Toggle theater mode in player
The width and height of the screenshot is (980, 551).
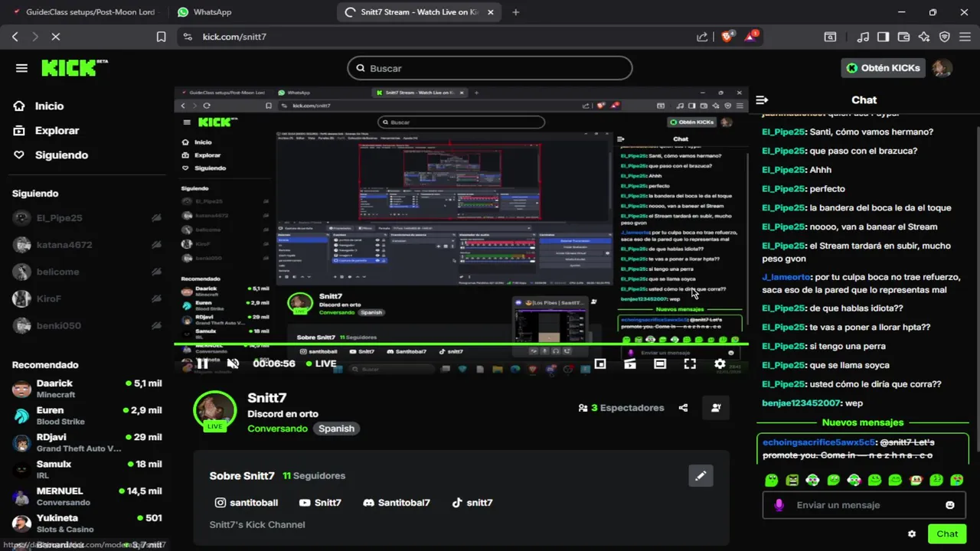tap(660, 364)
